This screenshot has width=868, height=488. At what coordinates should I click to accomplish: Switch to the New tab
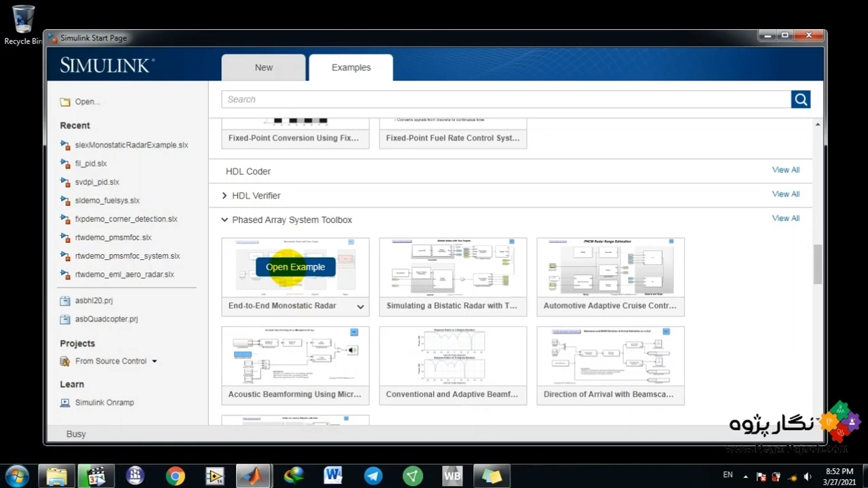(264, 68)
